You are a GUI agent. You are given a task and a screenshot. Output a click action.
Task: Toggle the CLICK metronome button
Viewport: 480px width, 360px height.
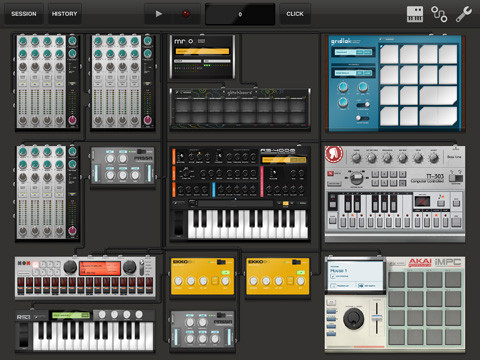point(295,14)
